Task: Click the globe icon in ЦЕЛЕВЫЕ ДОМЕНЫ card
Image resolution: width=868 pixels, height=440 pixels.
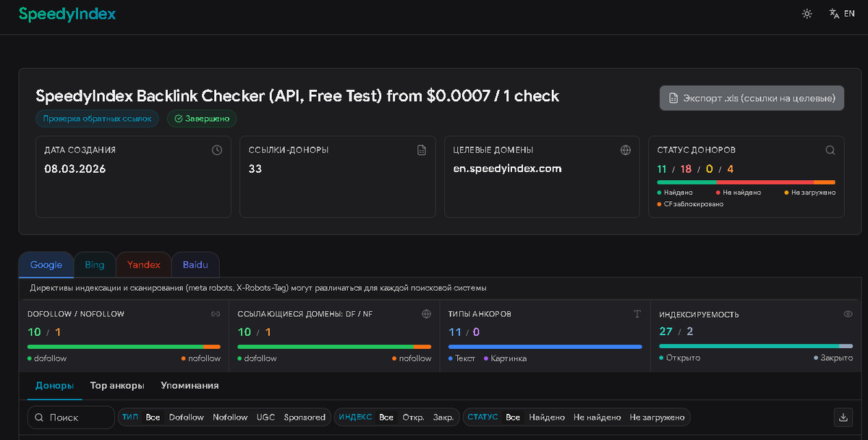Action: pos(626,150)
